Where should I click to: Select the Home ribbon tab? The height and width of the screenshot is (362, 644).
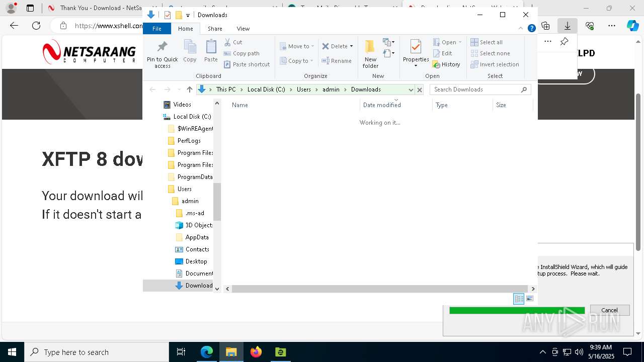coord(185,29)
